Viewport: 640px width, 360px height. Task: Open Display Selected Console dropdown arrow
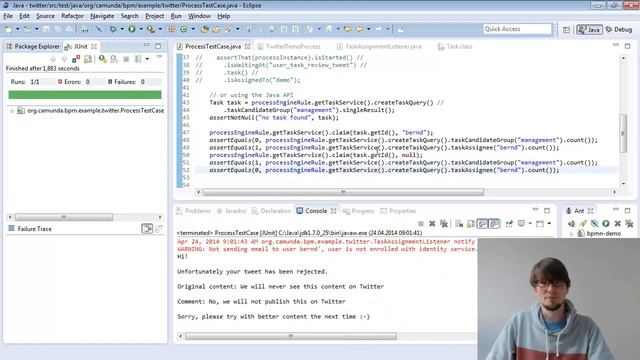[x=530, y=223]
